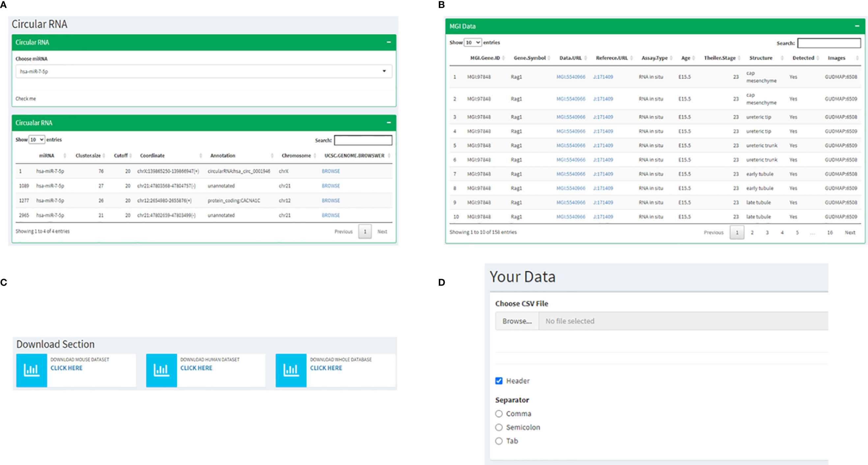Image resolution: width=868 pixels, height=465 pixels.
Task: Collapse the Circualar RNA table panel
Action: click(x=388, y=123)
